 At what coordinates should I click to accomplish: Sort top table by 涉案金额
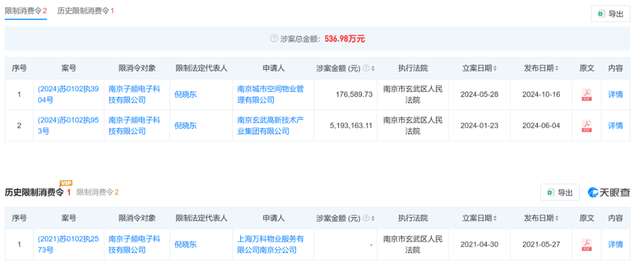click(373, 68)
